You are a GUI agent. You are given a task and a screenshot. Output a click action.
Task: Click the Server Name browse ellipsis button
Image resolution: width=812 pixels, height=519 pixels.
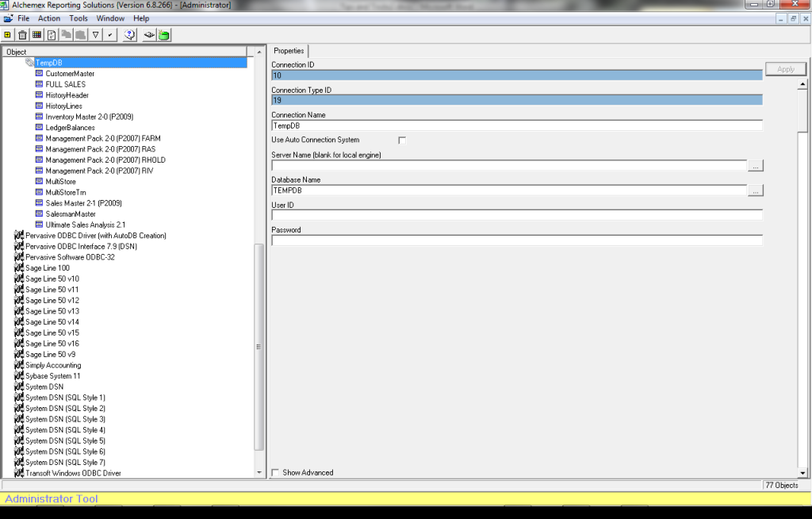pyautogui.click(x=756, y=165)
